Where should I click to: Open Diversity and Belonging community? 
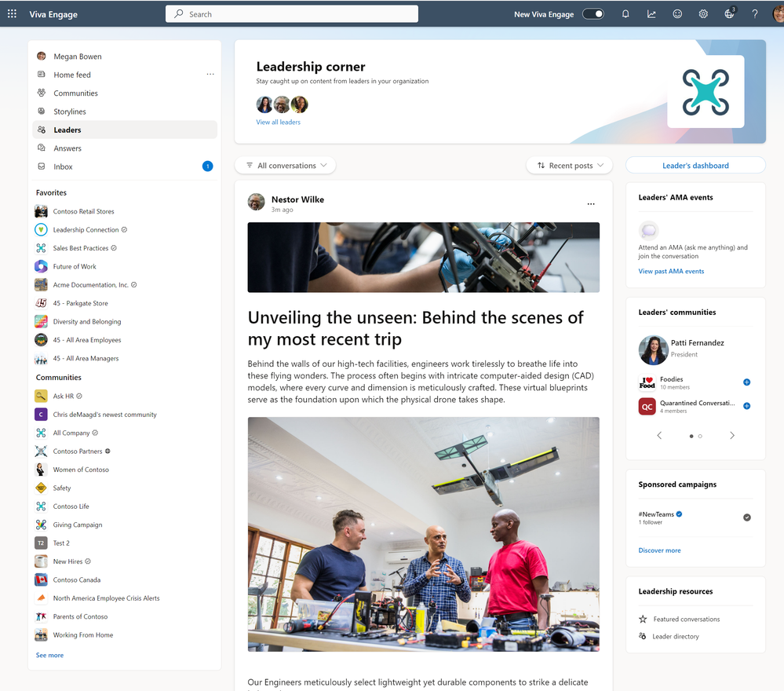point(87,322)
